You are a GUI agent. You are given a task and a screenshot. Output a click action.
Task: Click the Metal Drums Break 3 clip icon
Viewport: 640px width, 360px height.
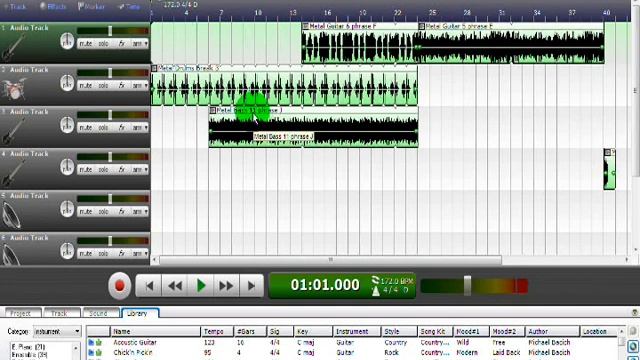tap(154, 68)
